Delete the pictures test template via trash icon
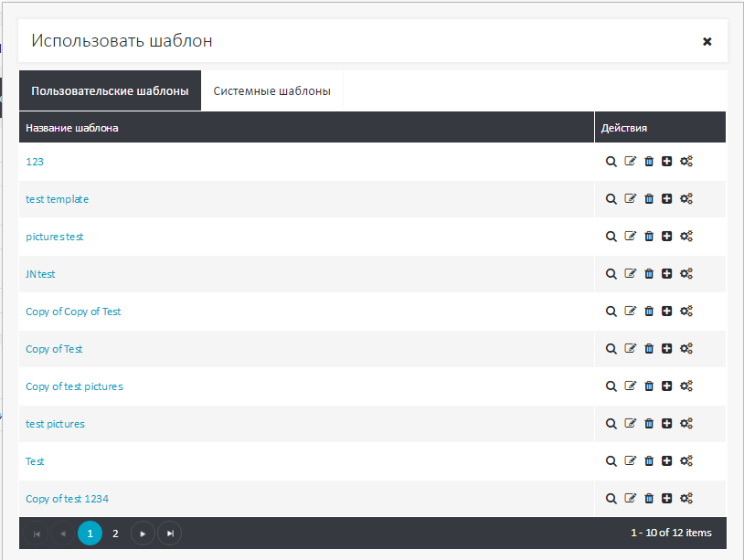Viewport: 744px width, 560px height. 649,237
